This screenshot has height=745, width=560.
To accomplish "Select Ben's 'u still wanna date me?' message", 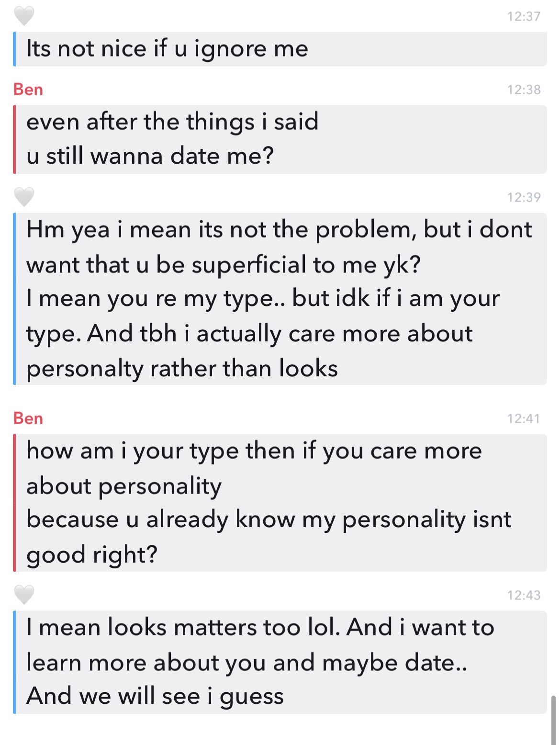I will (x=280, y=139).
